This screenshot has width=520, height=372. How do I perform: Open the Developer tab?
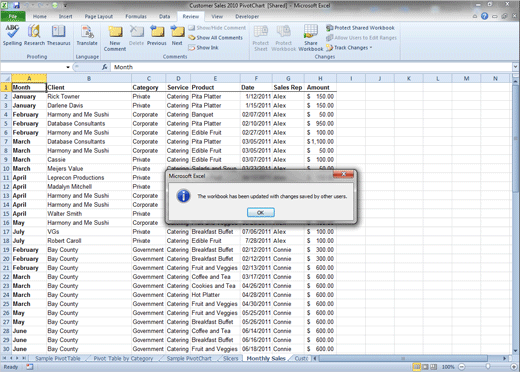(x=247, y=16)
